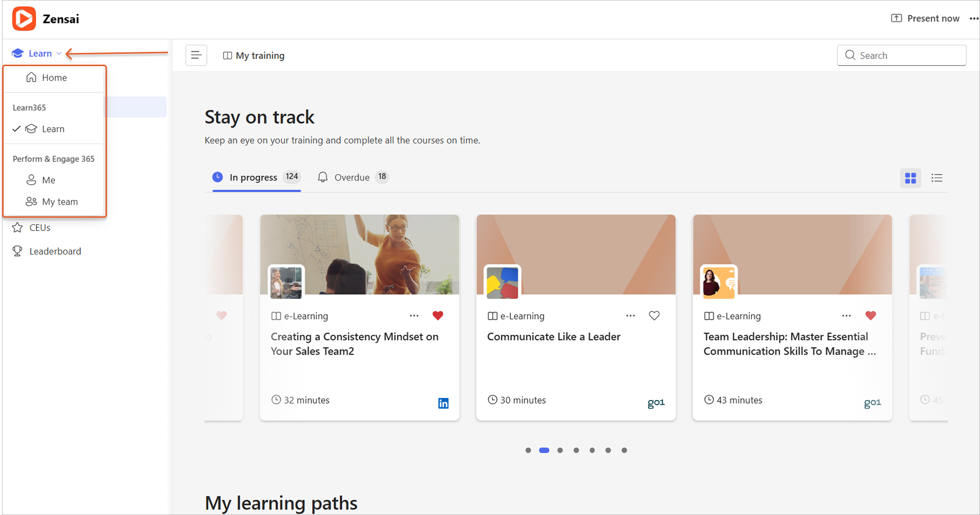Viewport: 980px width, 515px height.
Task: Click the Present now button
Action: (x=925, y=18)
